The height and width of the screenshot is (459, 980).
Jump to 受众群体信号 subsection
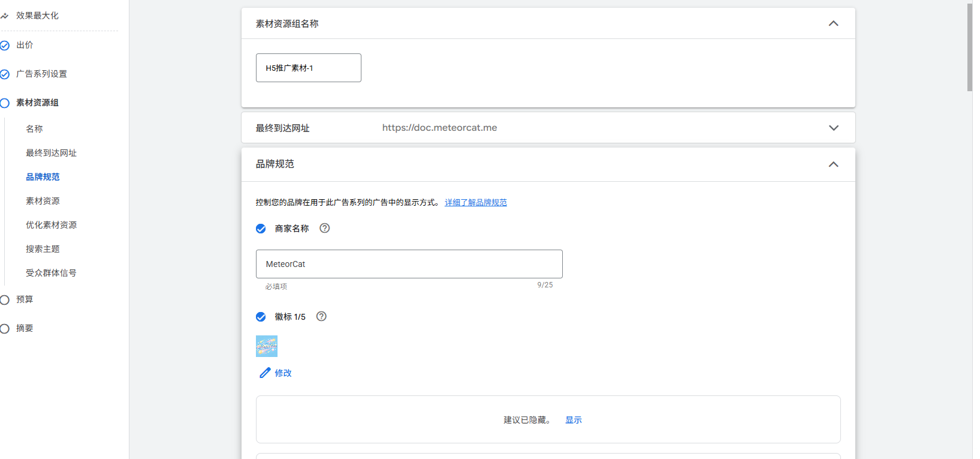(51, 273)
